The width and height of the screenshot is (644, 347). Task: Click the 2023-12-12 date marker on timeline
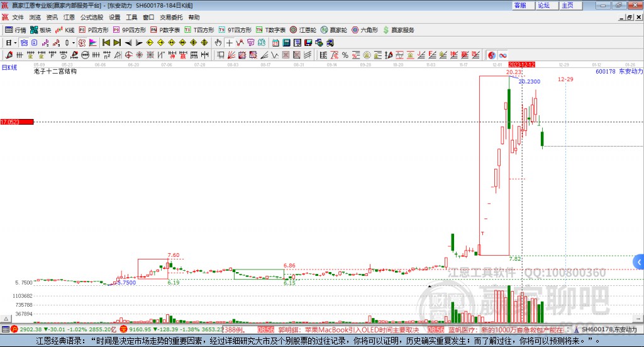point(521,65)
